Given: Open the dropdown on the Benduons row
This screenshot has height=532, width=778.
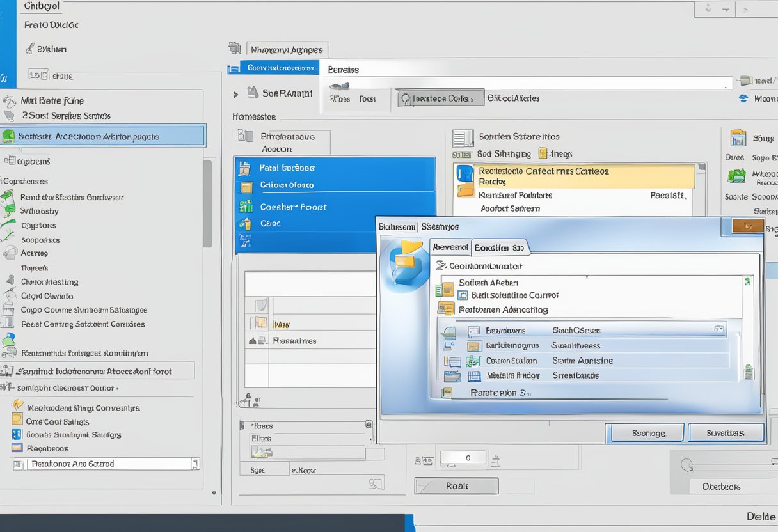Looking at the screenshot, I should (x=719, y=329).
